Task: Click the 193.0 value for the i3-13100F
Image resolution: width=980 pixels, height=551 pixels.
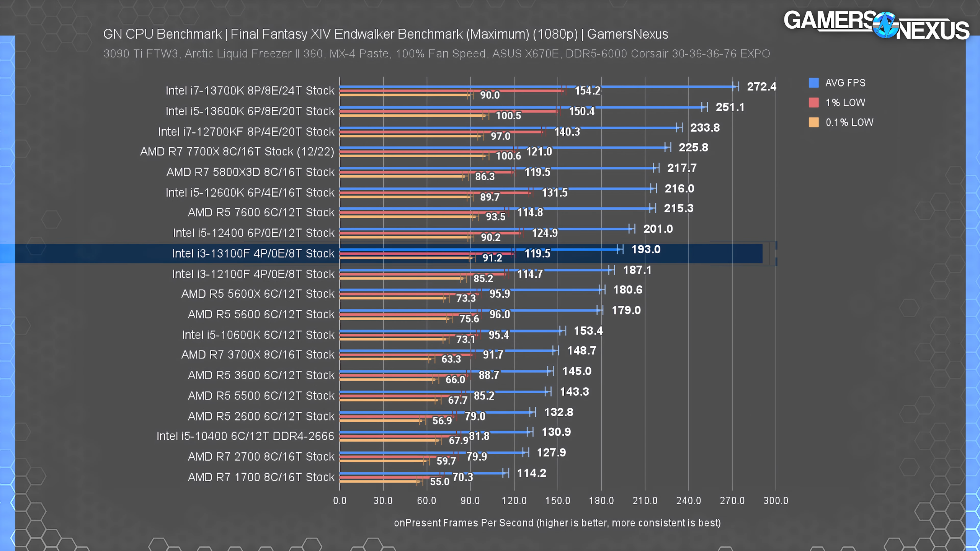Action: pyautogui.click(x=646, y=250)
